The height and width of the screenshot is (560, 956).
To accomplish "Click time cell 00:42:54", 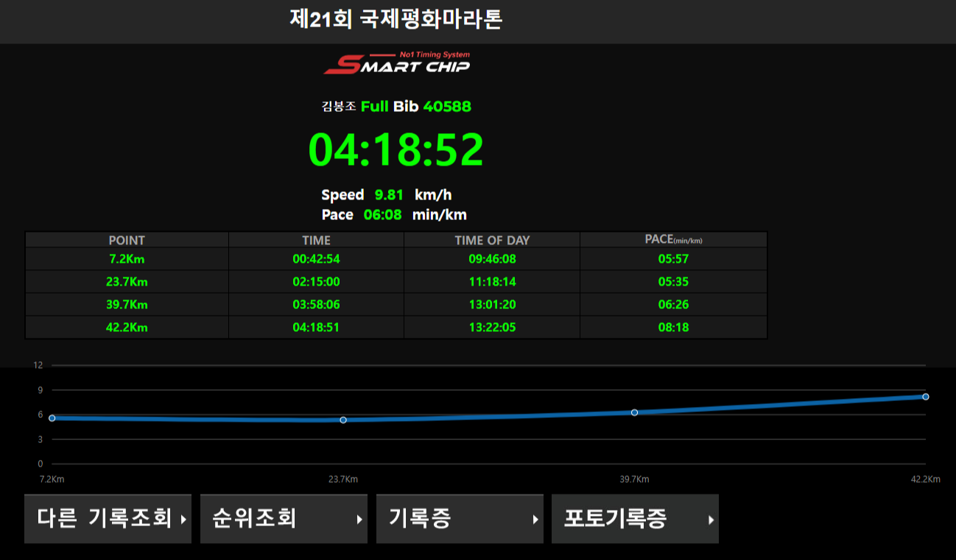I will (316, 259).
